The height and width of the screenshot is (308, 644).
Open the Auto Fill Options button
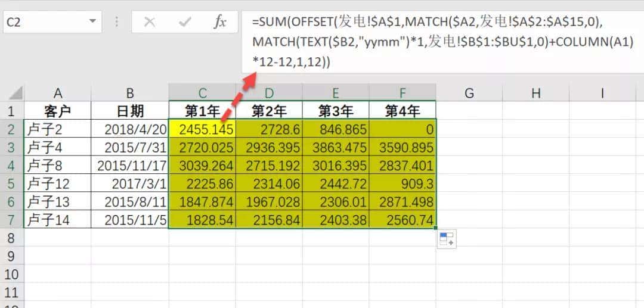click(447, 239)
